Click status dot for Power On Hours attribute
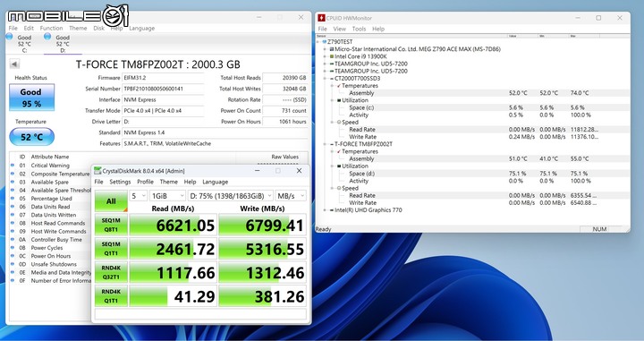Viewport: 644px width, 341px height. (13, 256)
